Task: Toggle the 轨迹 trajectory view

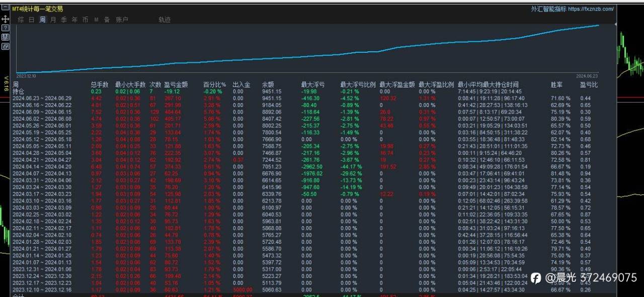Action: click(x=165, y=20)
